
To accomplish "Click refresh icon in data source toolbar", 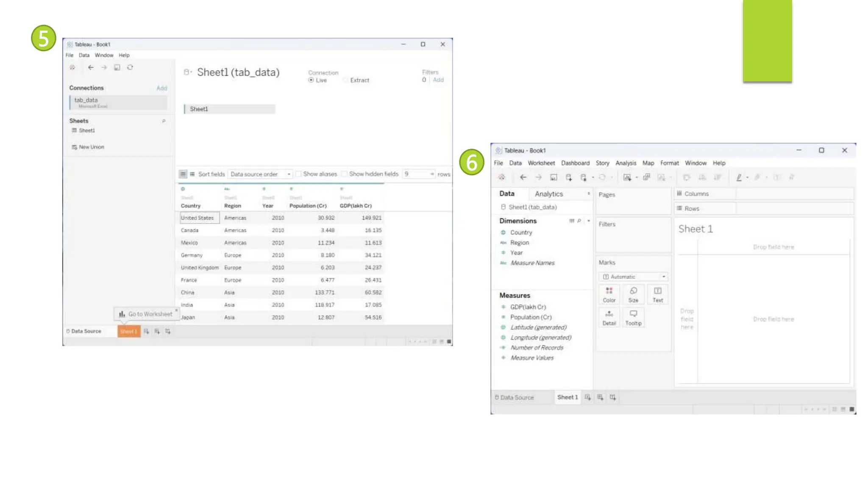I will [x=130, y=67].
